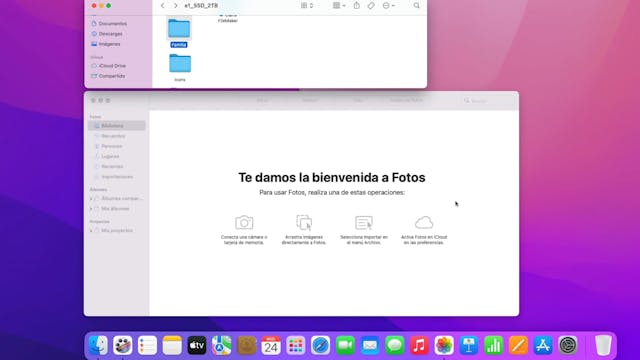Click the Photos search field
This screenshot has width=640, height=360.
(487, 100)
